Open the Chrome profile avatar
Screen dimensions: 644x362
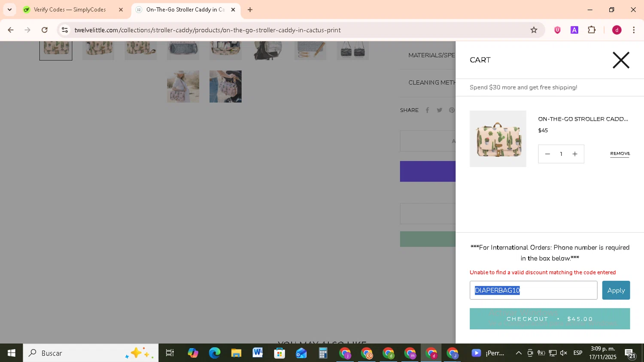[x=617, y=30]
